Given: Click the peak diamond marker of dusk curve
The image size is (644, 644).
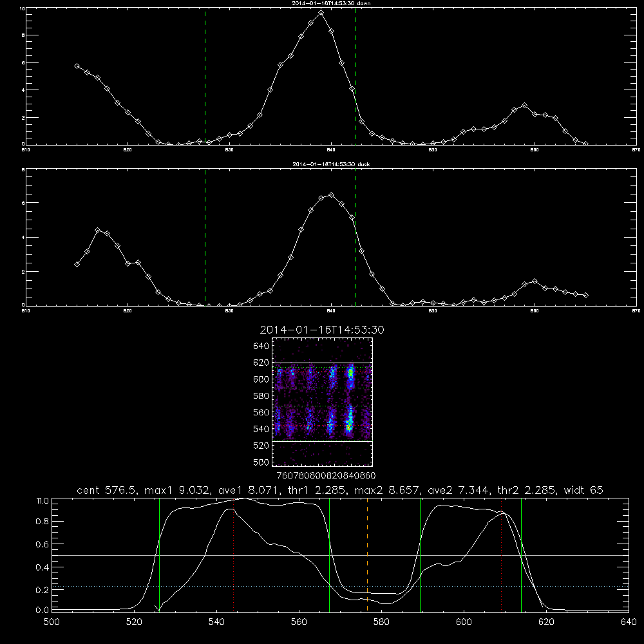Looking at the screenshot, I should tap(332, 194).
